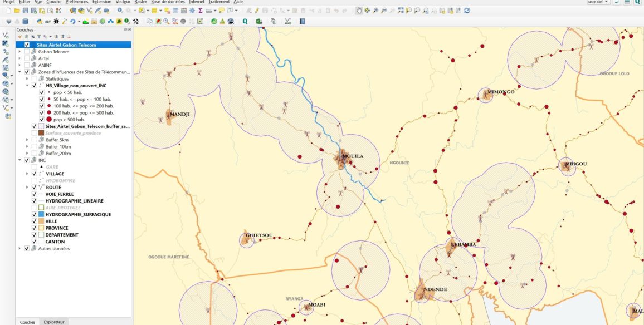
Task: Open the Vecteur menu
Action: coord(123,2)
